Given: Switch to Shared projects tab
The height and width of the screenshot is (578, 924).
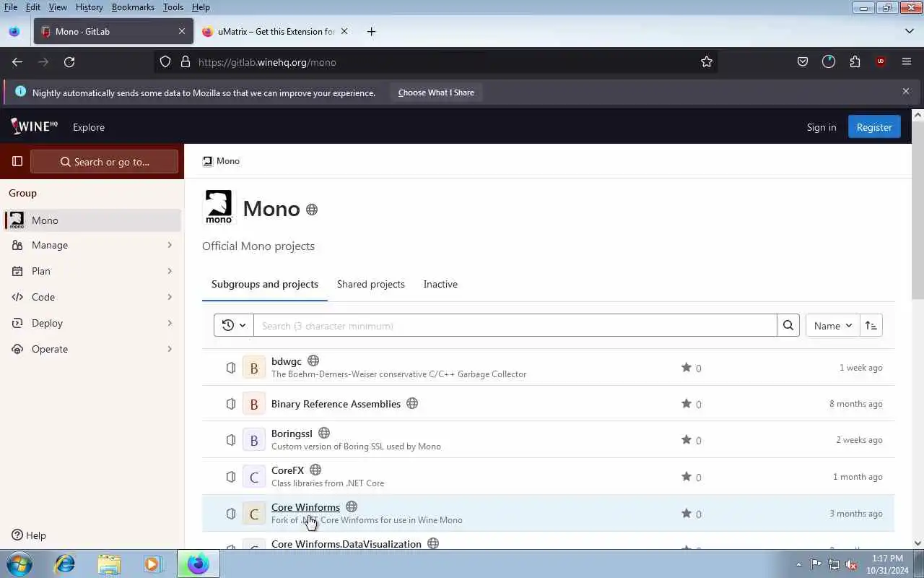Looking at the screenshot, I should 371,284.
